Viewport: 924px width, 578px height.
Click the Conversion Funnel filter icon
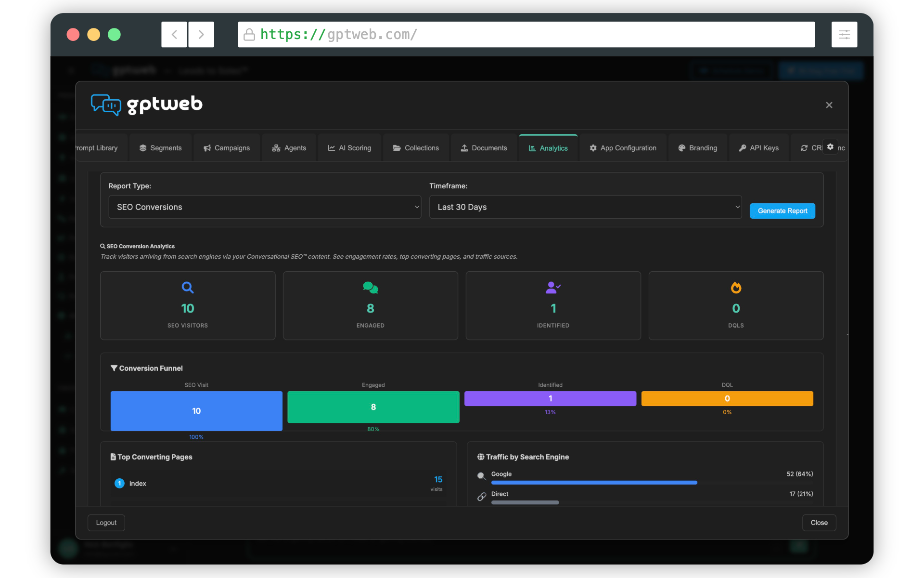114,368
